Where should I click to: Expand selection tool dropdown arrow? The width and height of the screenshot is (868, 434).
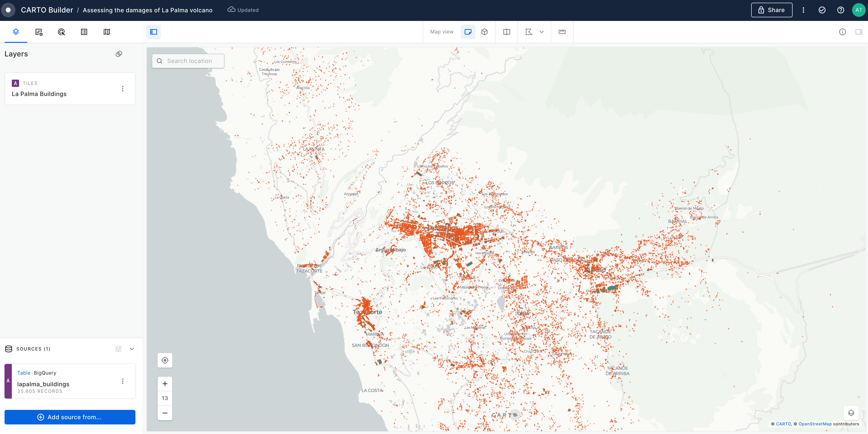coord(542,32)
